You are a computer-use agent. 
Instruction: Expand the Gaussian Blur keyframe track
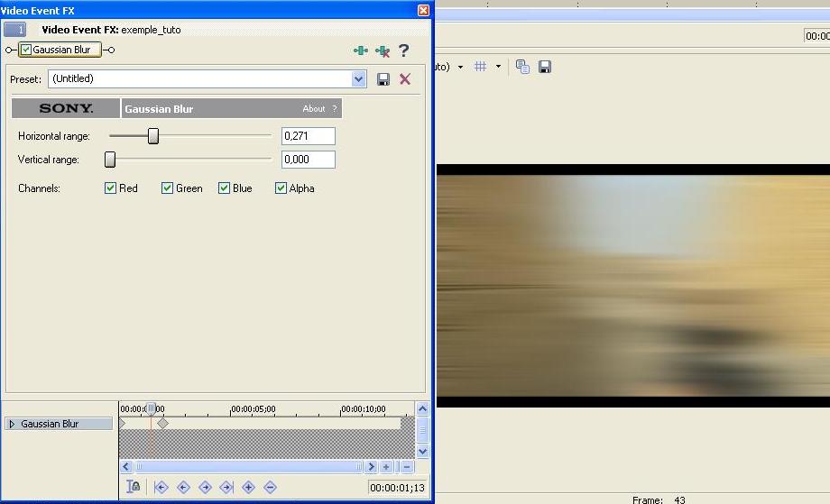click(12, 424)
